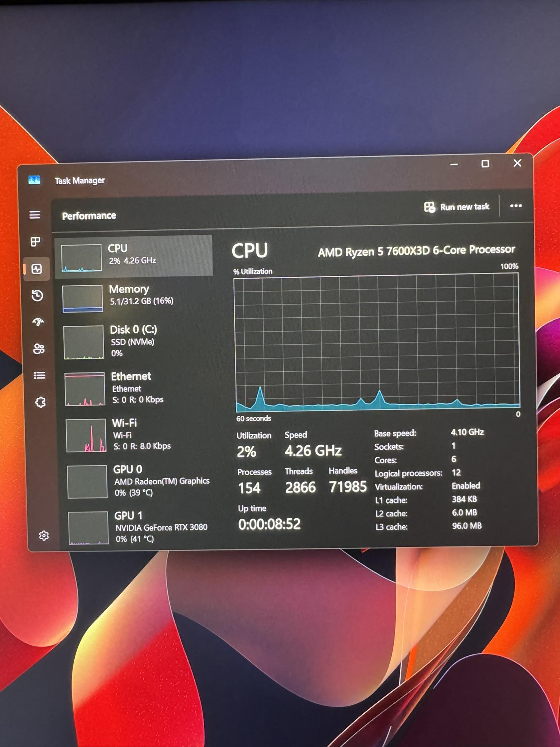The width and height of the screenshot is (560, 747).
Task: Minimize the Task Manager window
Action: (x=454, y=165)
